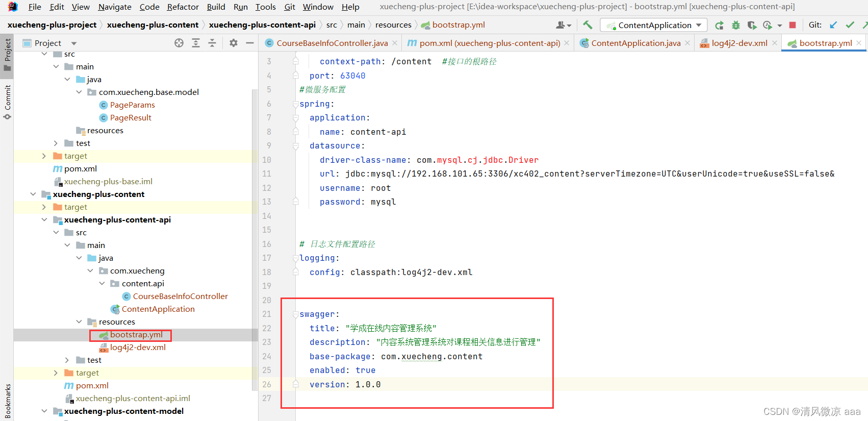The height and width of the screenshot is (421, 868).
Task: Open the dropdown arrow next to Profiler
Action: coord(779,26)
